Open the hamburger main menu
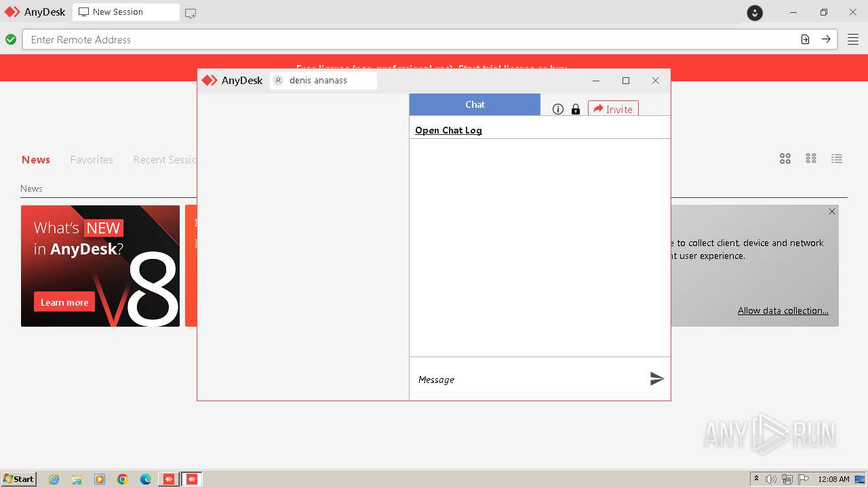 click(x=852, y=39)
